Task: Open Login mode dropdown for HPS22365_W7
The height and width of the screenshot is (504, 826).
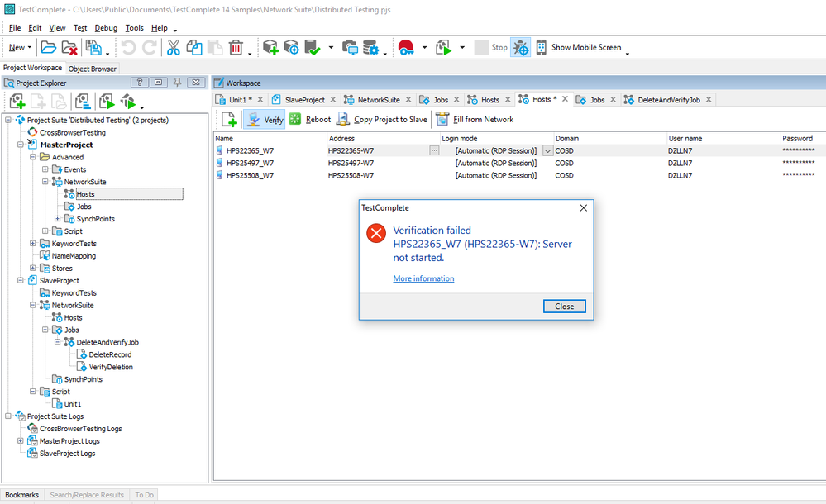Action: tap(547, 150)
